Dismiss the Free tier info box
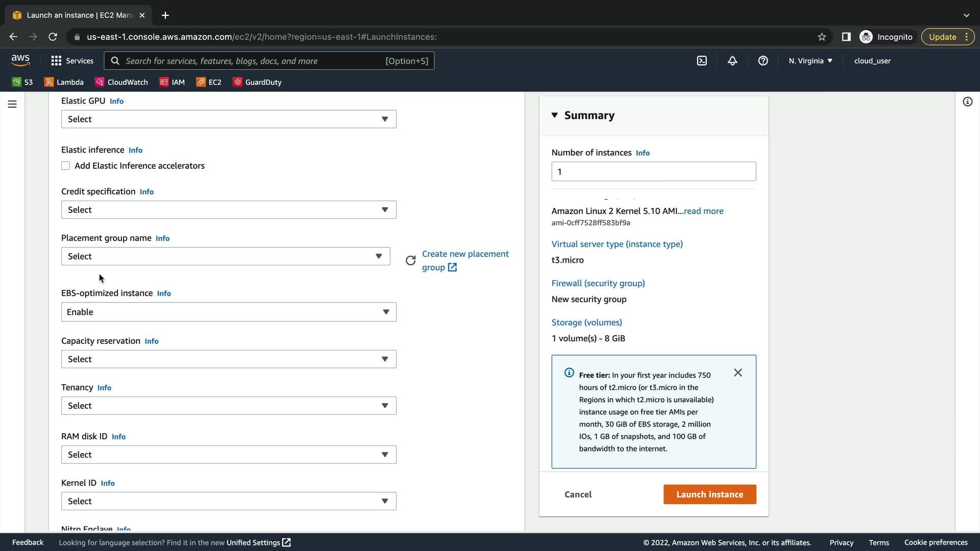 tap(738, 373)
